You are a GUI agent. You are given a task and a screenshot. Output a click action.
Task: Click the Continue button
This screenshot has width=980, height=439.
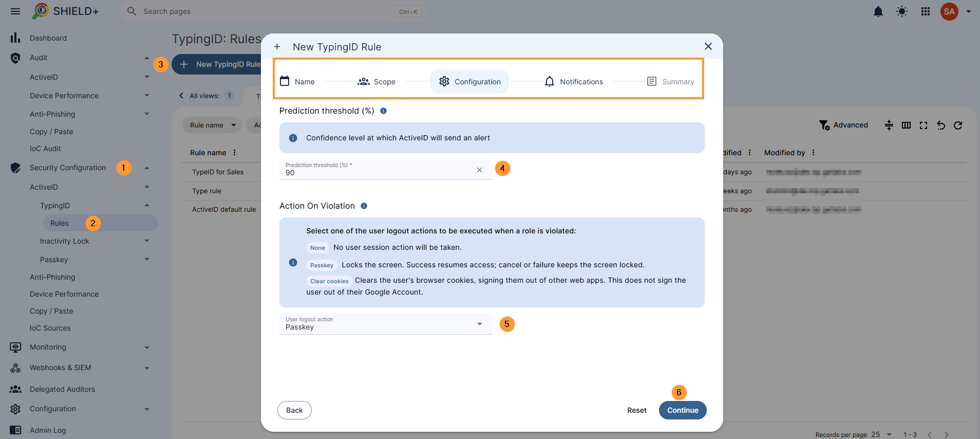(x=683, y=410)
